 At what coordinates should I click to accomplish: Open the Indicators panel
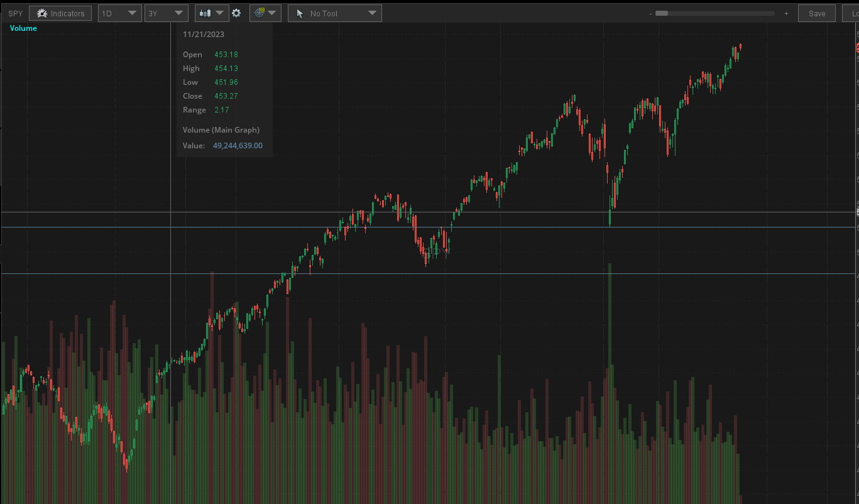pyautogui.click(x=60, y=13)
